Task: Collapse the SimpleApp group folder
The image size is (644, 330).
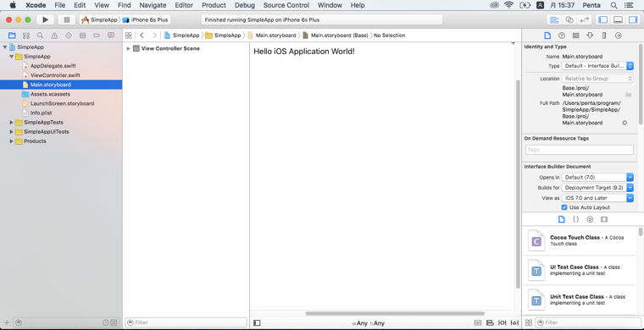Action: (12, 57)
